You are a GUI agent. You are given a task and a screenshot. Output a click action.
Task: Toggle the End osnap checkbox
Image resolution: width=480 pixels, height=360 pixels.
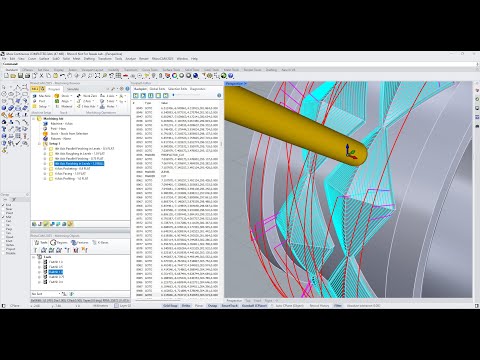(4, 205)
